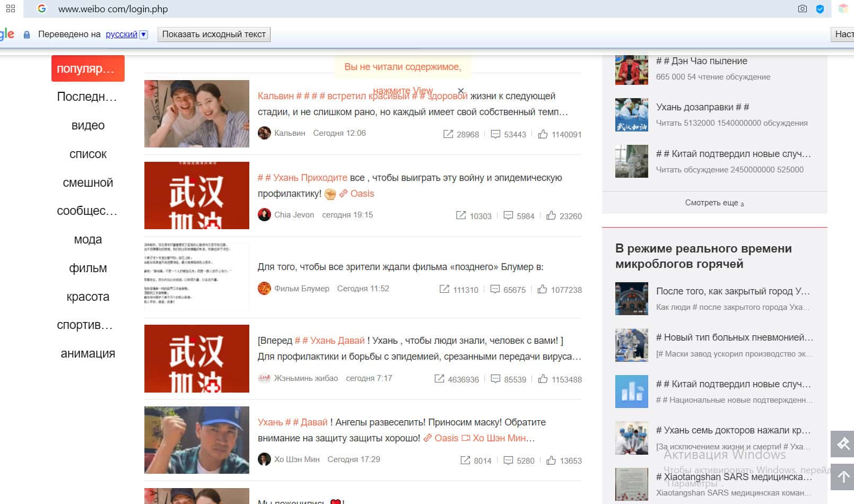This screenshot has height=504, width=854.
Task: Click the 'Хо Шэн Мин…' link in post text
Action: coord(498,438)
